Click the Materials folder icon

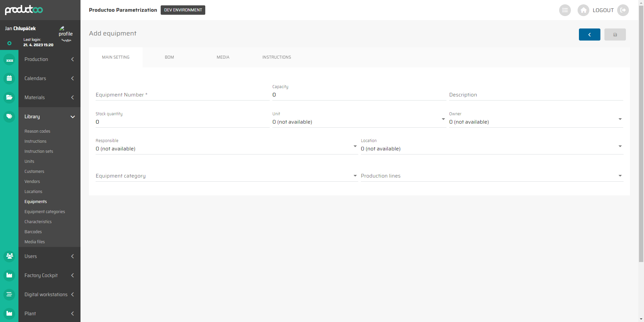coord(9,98)
